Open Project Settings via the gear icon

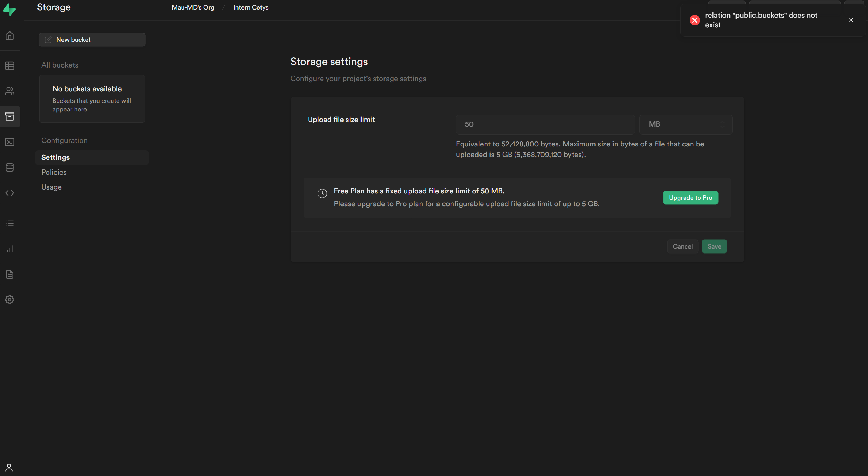coord(10,300)
